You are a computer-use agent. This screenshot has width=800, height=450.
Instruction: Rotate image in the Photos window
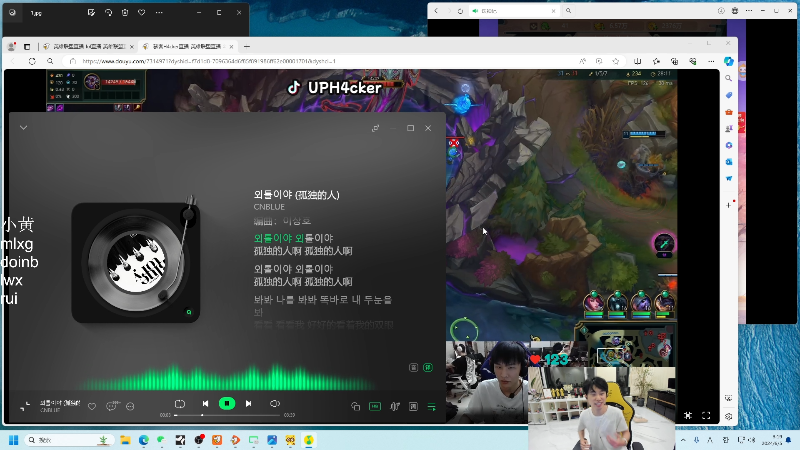108,13
